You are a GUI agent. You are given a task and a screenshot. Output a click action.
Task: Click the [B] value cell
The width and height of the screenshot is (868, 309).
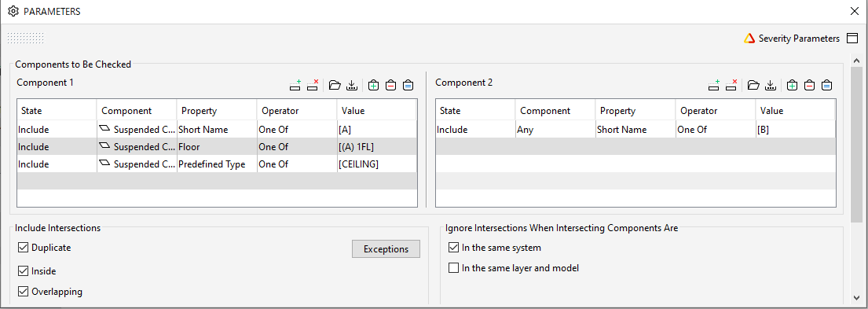point(796,130)
